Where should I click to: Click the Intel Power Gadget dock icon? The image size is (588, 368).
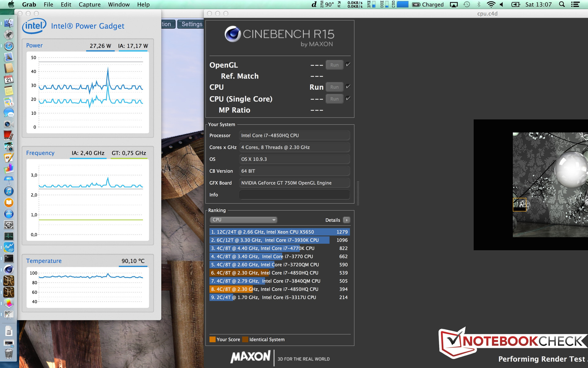tap(9, 247)
